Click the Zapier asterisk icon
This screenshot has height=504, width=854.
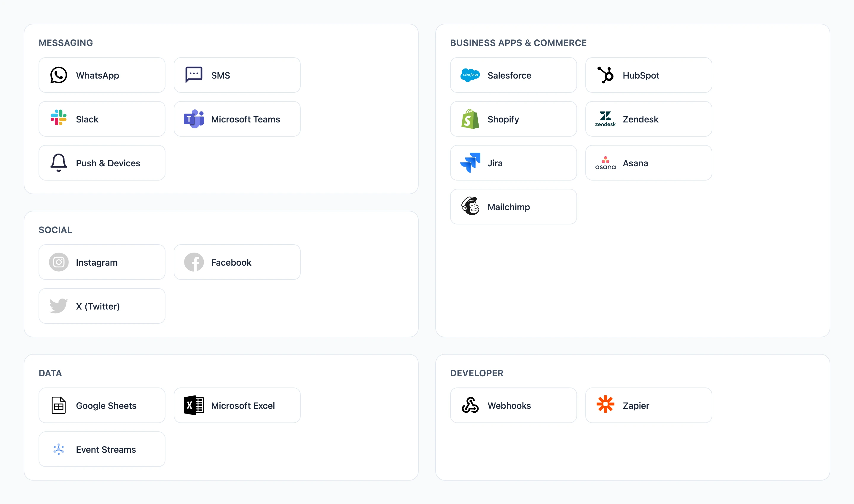[605, 404]
